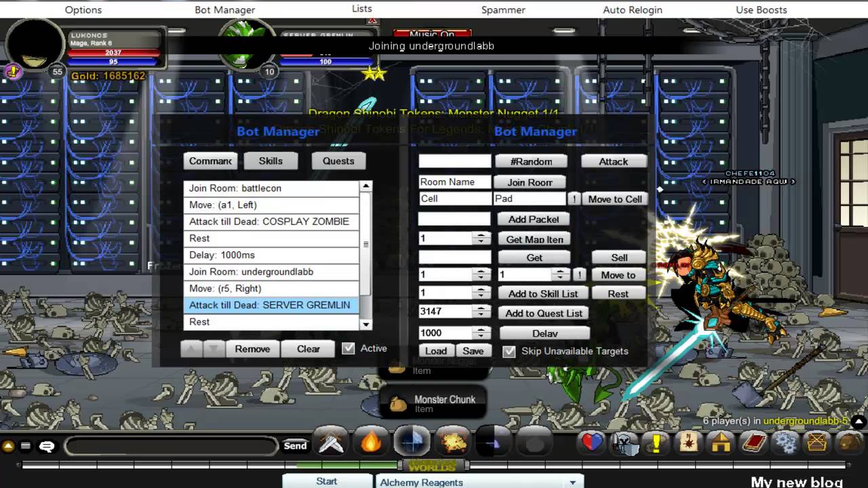
Task: Toggle Skip Unavailable Targets checkbox
Action: click(509, 351)
